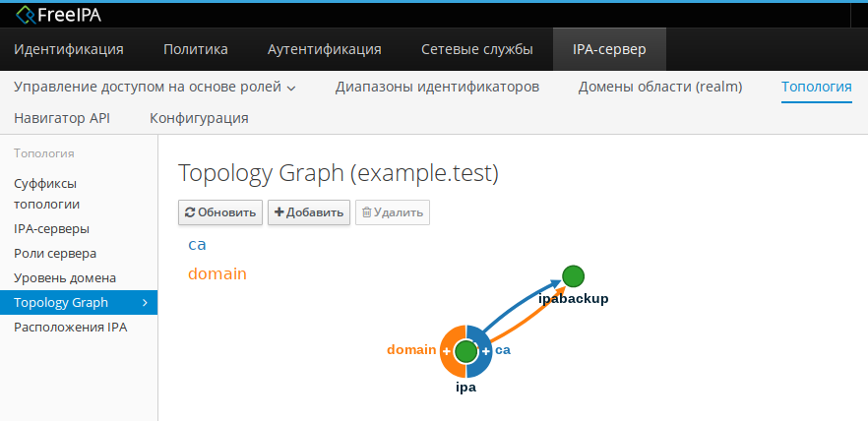Click the orange domain legend label

(217, 273)
